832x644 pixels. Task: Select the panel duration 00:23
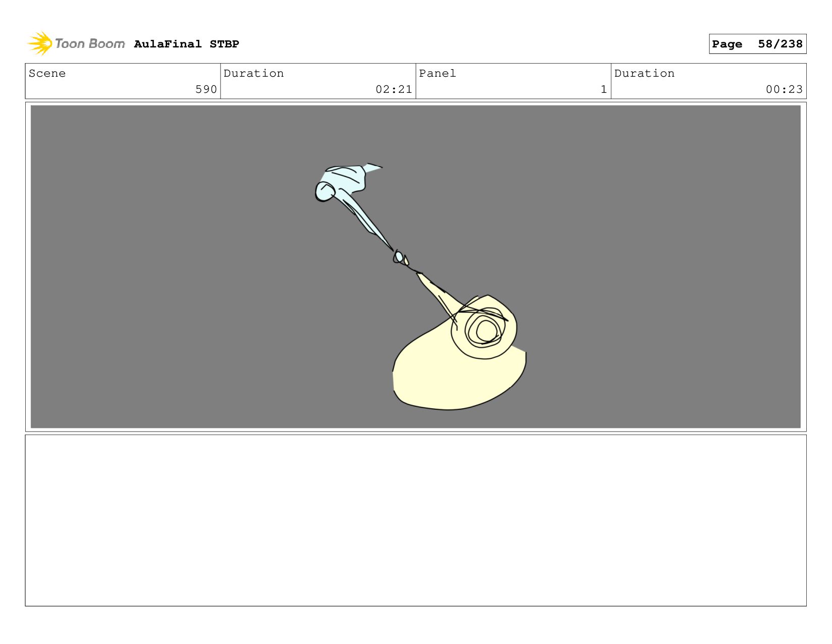click(784, 89)
